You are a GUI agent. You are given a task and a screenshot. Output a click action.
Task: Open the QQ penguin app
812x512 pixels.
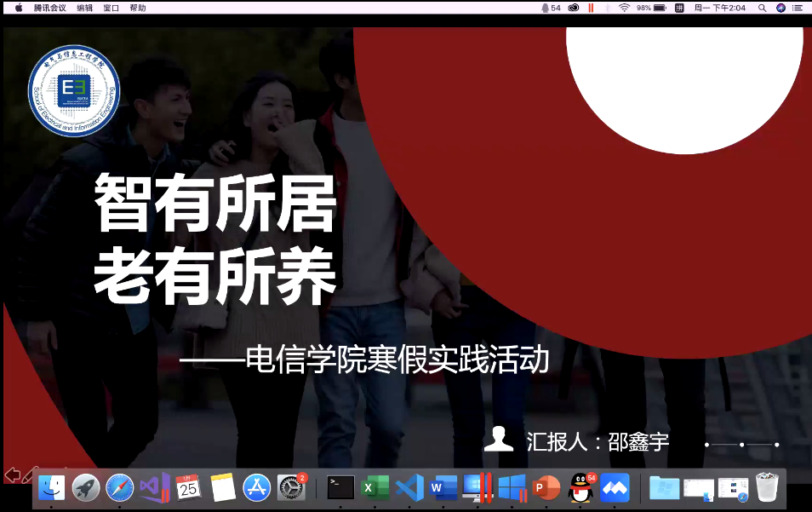(x=580, y=488)
